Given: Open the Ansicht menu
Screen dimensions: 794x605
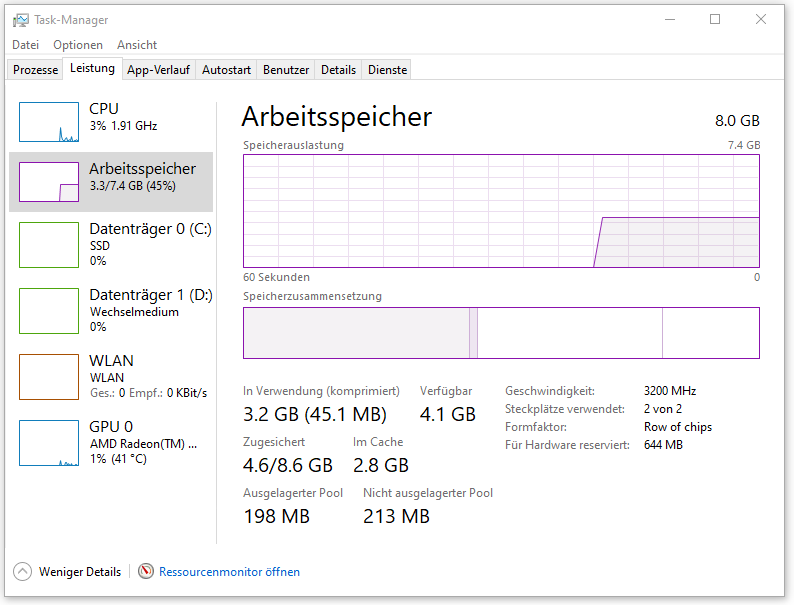Looking at the screenshot, I should click(137, 45).
